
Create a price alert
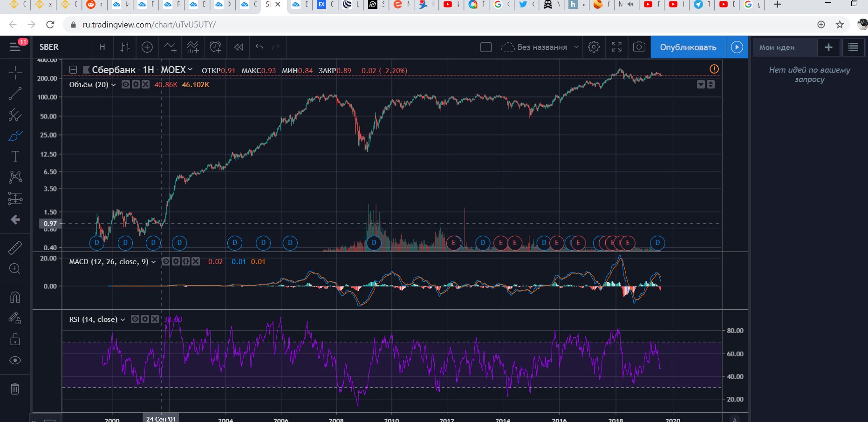[x=215, y=47]
